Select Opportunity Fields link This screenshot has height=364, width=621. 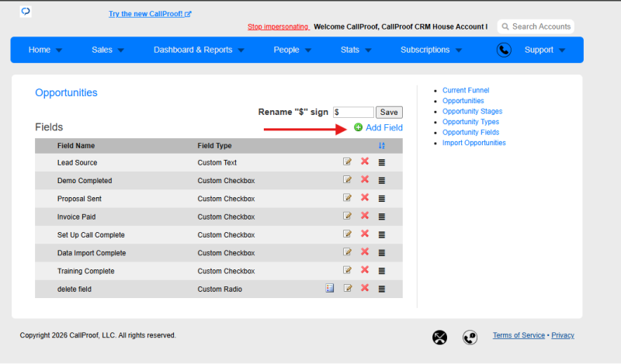470,132
